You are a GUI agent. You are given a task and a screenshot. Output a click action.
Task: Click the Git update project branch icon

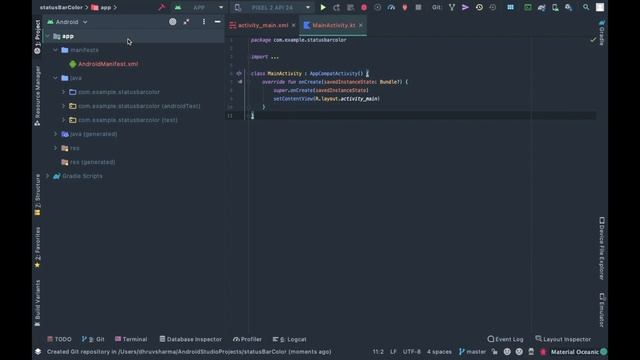tap(452, 7)
